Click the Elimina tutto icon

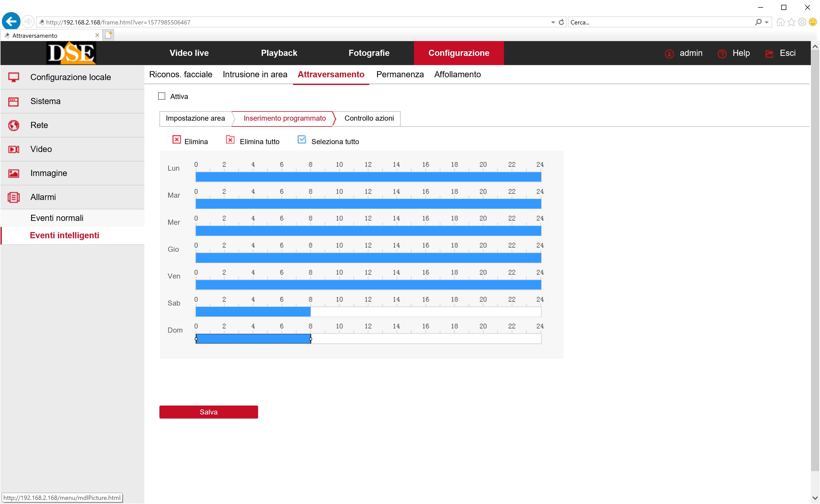tap(230, 140)
